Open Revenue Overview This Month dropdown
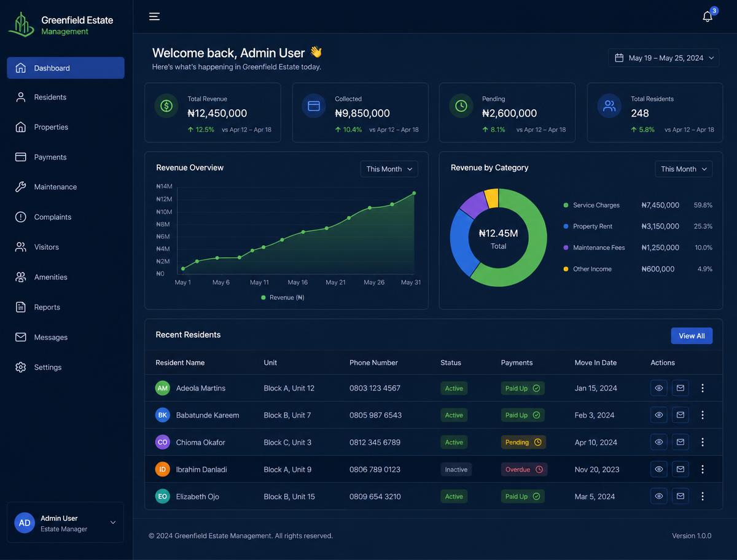Image resolution: width=737 pixels, height=560 pixels. [x=389, y=169]
